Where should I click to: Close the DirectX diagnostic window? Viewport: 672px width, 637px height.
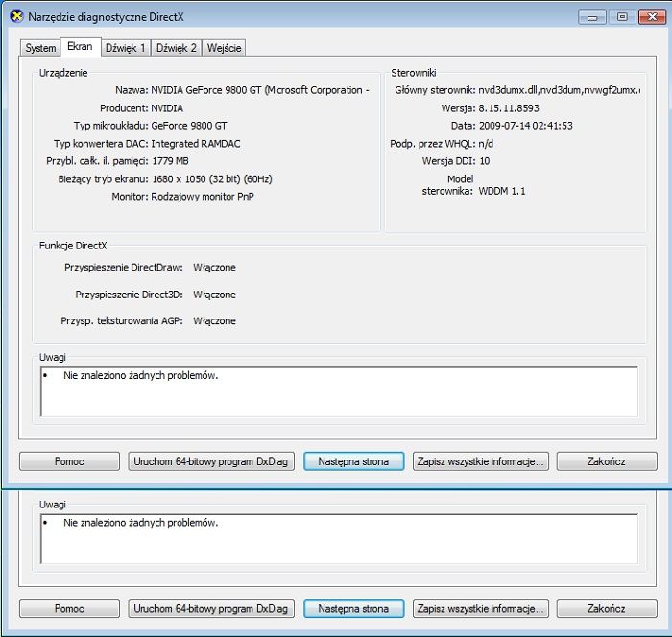point(652,17)
